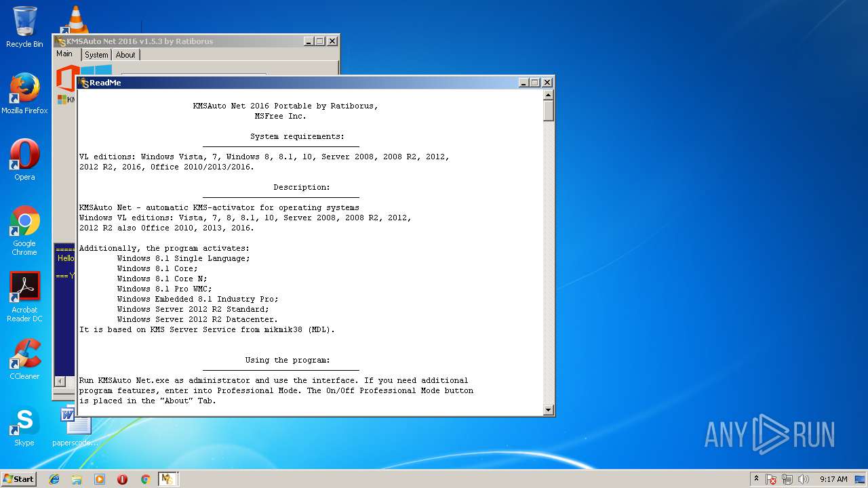Click the ReadMe window title icon
Viewport: 868px width, 488px height.
(x=84, y=83)
